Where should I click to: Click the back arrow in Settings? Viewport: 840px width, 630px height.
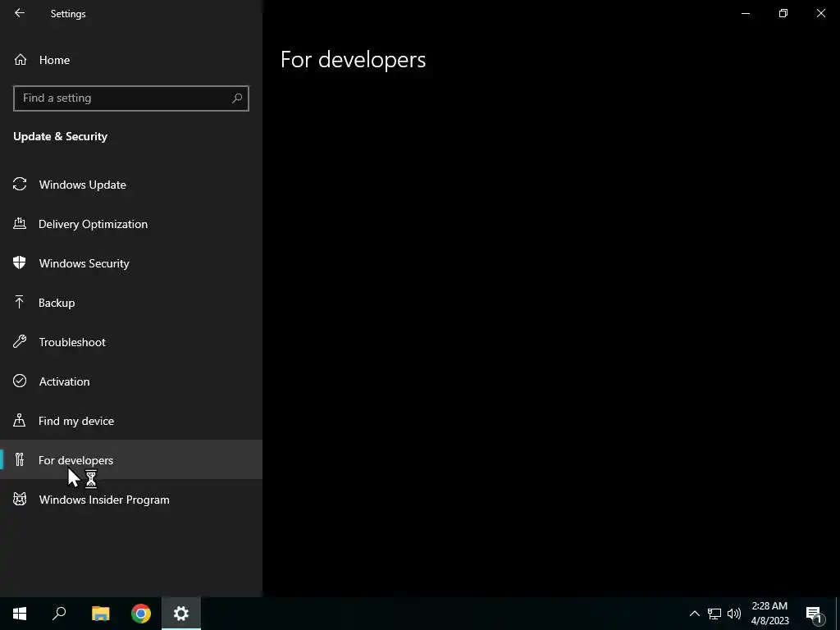click(x=20, y=13)
